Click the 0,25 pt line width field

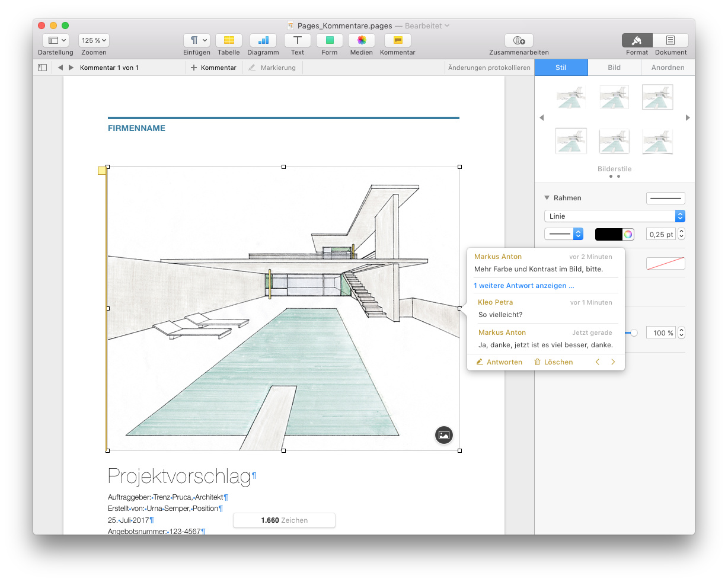(x=660, y=234)
